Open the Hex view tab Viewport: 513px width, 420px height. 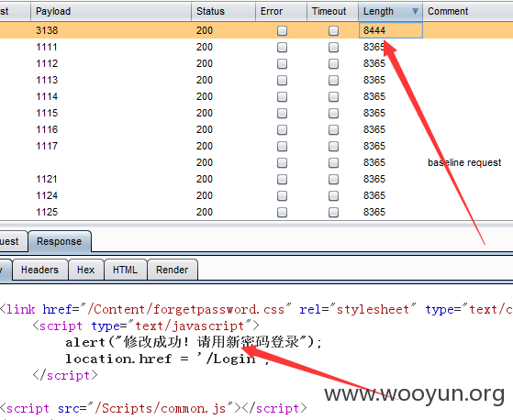click(x=86, y=270)
